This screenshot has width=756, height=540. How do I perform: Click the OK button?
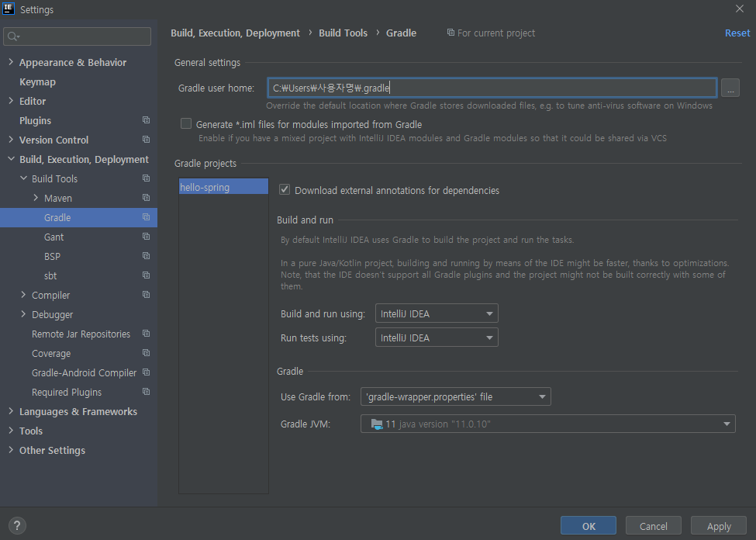click(x=589, y=526)
